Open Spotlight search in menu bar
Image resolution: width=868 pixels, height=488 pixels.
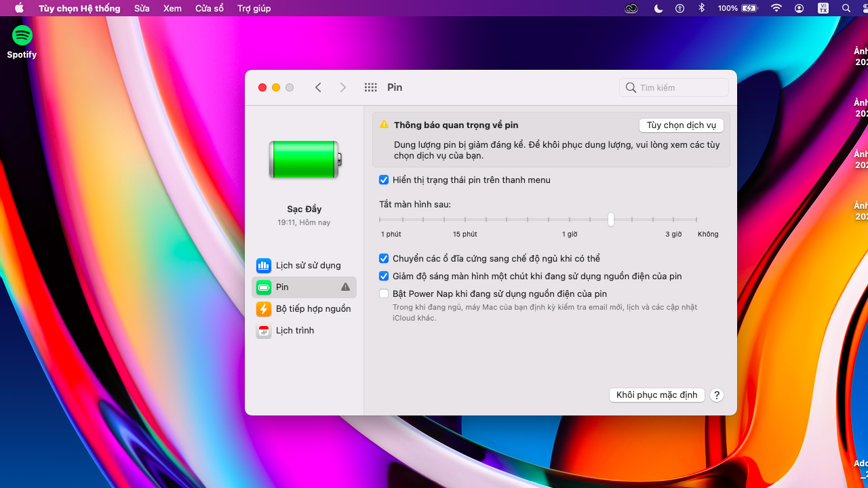pos(846,8)
